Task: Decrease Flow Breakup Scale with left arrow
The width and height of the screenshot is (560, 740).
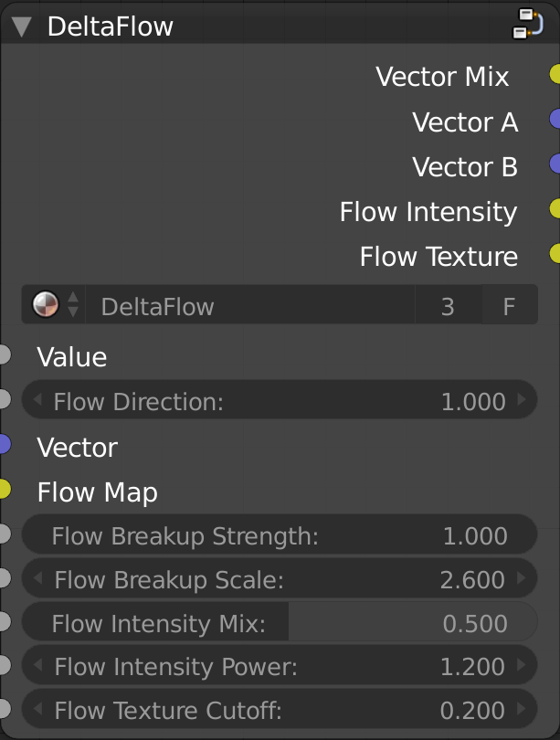Action: click(x=38, y=578)
